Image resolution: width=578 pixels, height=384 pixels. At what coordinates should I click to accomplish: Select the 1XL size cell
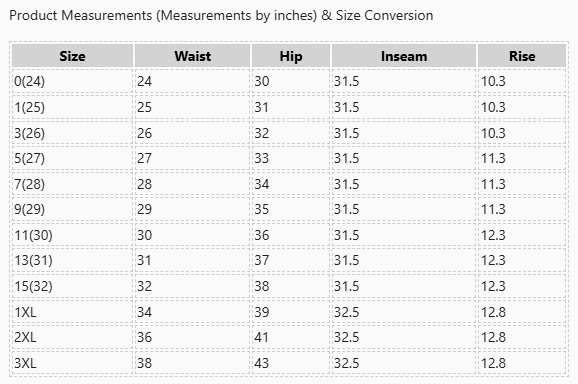tap(72, 312)
